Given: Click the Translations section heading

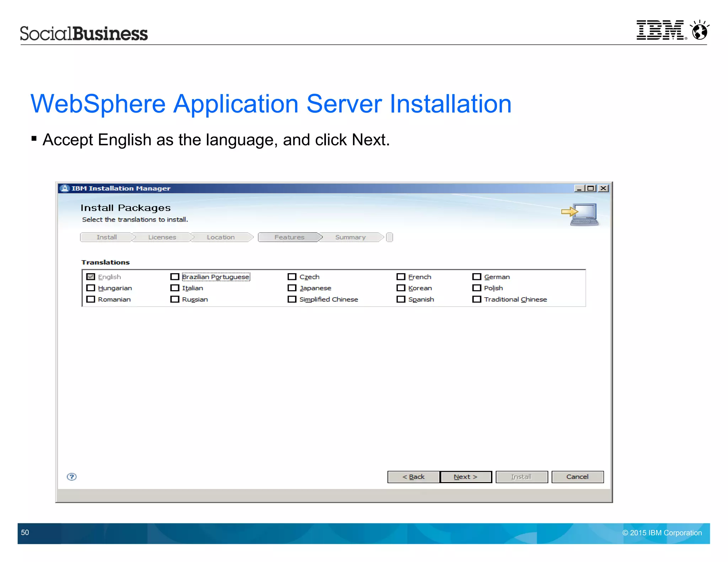Looking at the screenshot, I should coord(106,263).
